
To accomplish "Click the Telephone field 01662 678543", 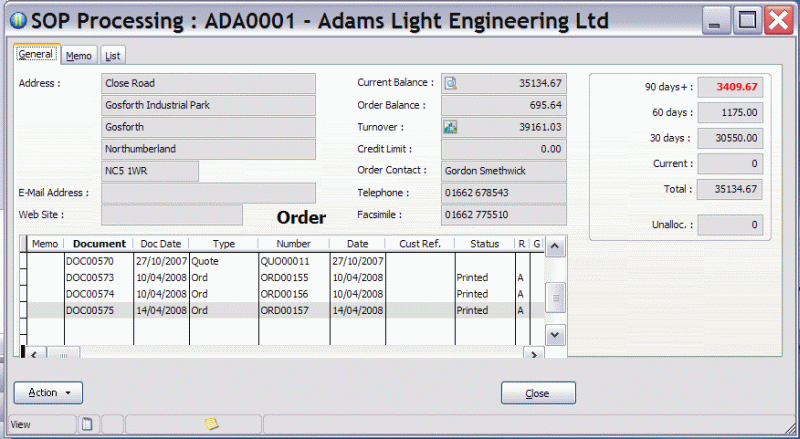I will 504,193.
